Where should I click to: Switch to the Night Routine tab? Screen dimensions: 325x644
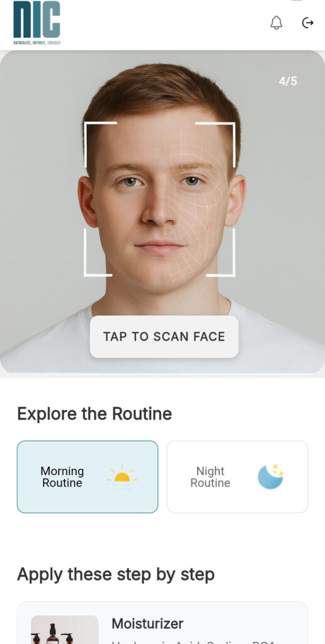[237, 477]
